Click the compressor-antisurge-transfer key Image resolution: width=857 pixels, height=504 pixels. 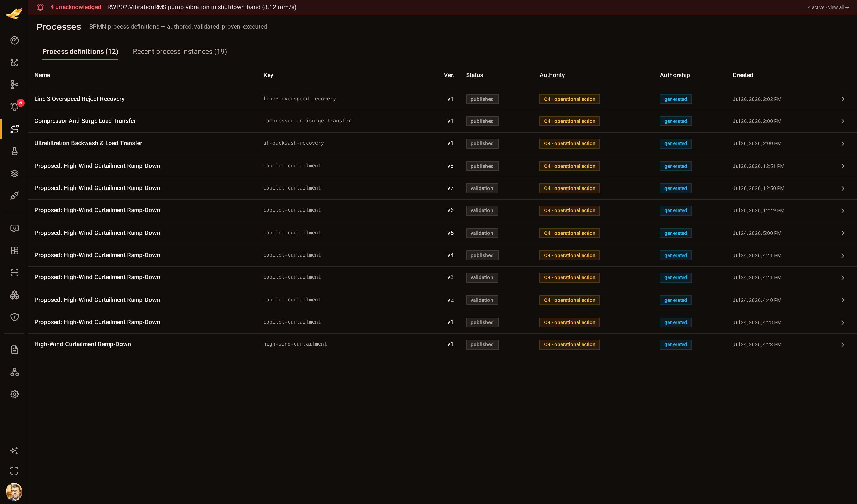307,121
